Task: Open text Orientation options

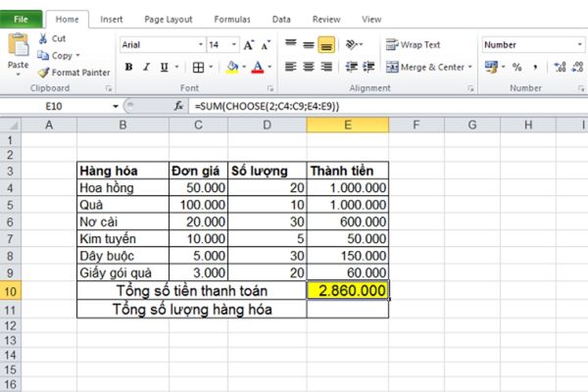Action: [352, 45]
